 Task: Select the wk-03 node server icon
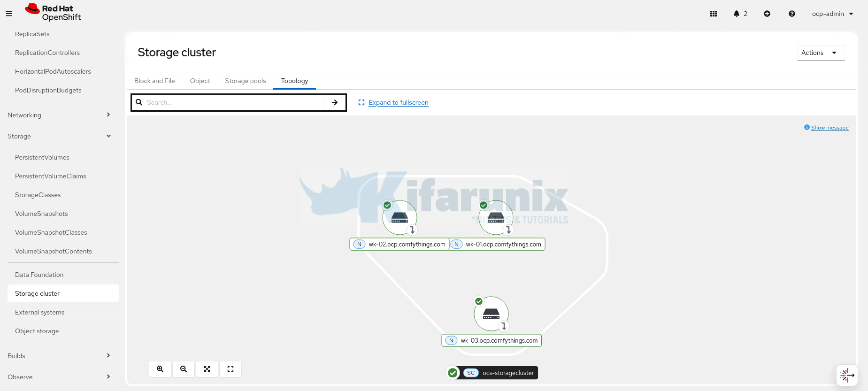(x=491, y=314)
